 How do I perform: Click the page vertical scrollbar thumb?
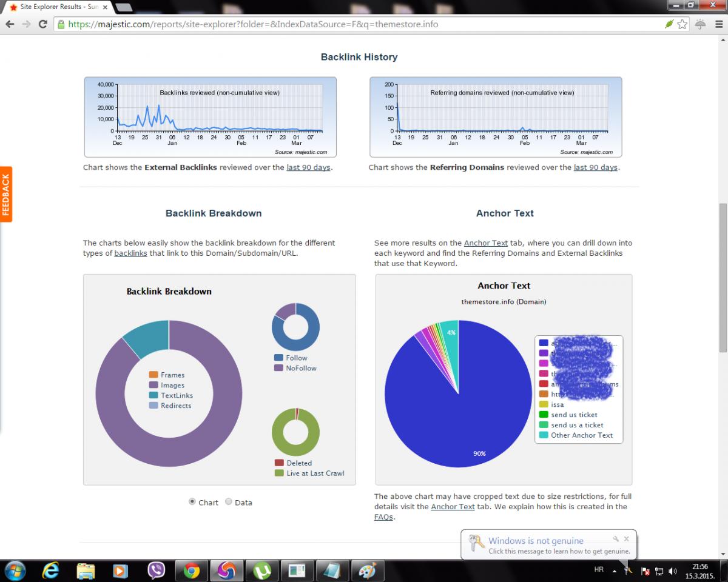point(723,277)
